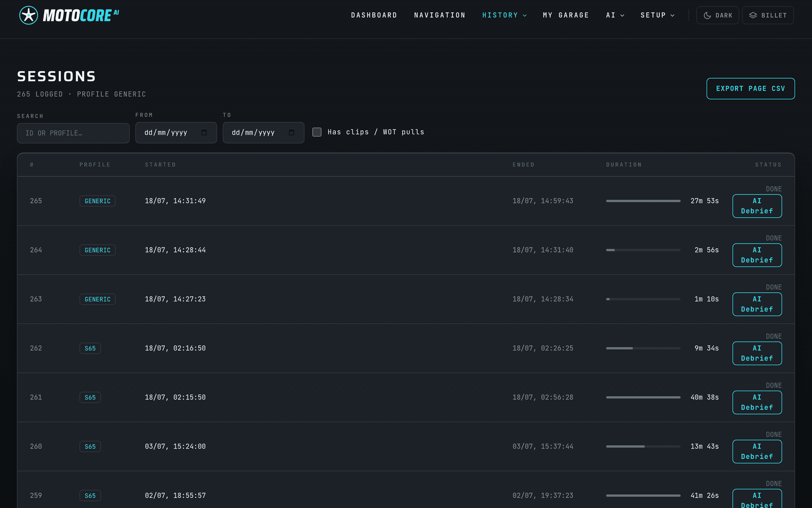Click start time 18/07, 02:16:50
The height and width of the screenshot is (508, 812).
(x=175, y=349)
